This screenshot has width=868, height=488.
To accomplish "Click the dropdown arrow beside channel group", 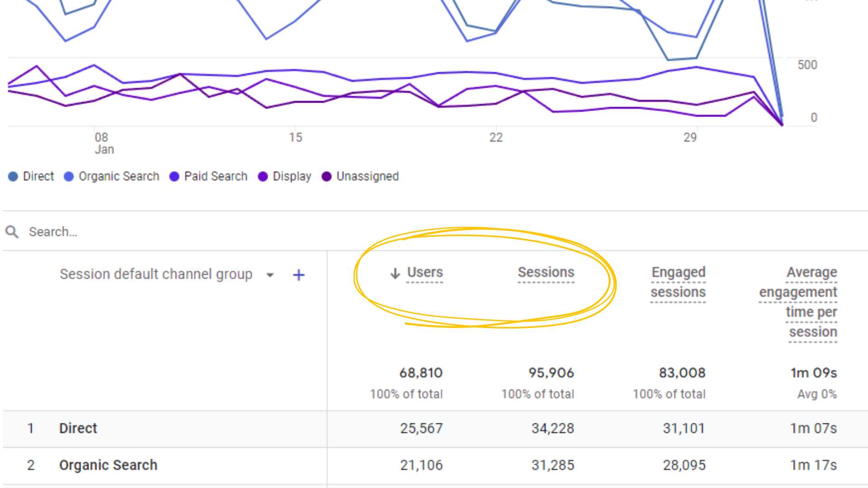I will (270, 275).
